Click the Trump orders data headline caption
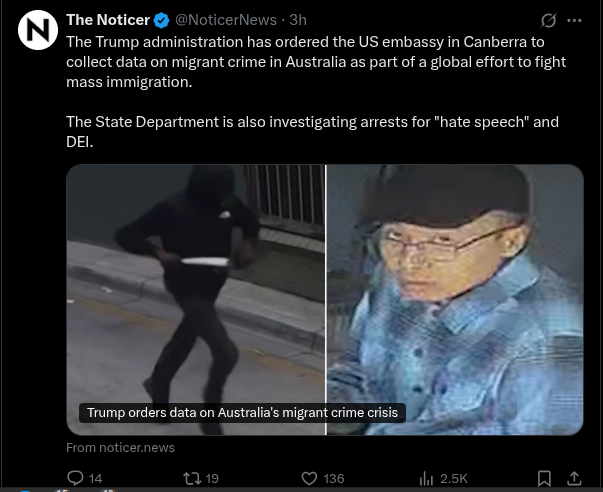The width and height of the screenshot is (603, 492). [242, 412]
